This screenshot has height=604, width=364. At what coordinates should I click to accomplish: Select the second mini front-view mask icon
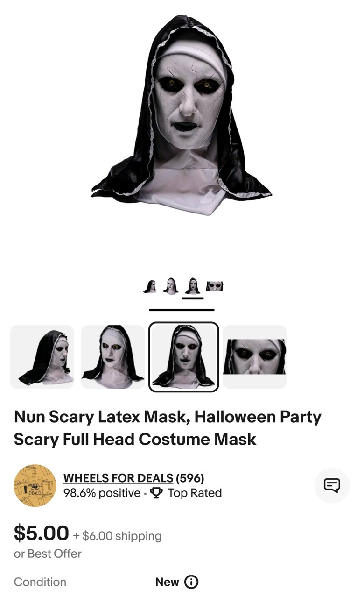coord(171,285)
